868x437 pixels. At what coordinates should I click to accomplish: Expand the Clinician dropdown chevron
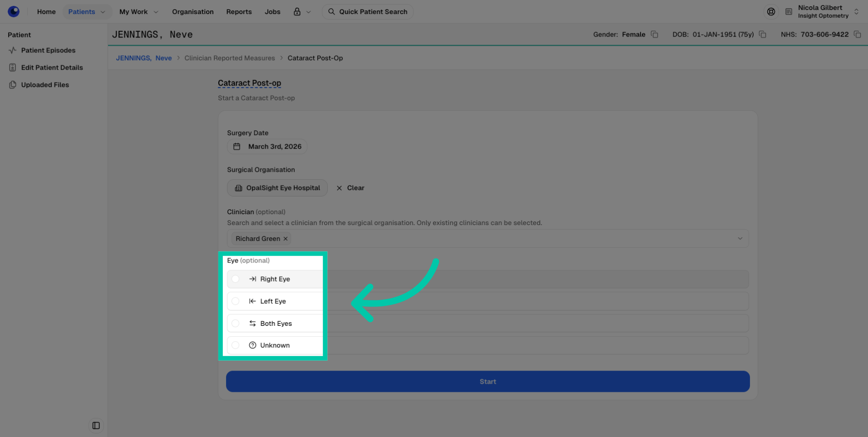[x=740, y=239]
